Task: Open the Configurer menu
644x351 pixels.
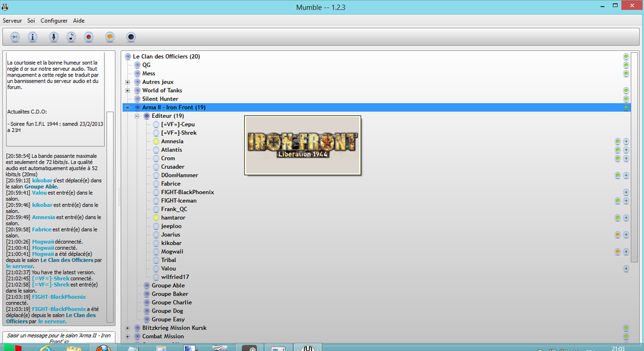Action: [x=54, y=21]
